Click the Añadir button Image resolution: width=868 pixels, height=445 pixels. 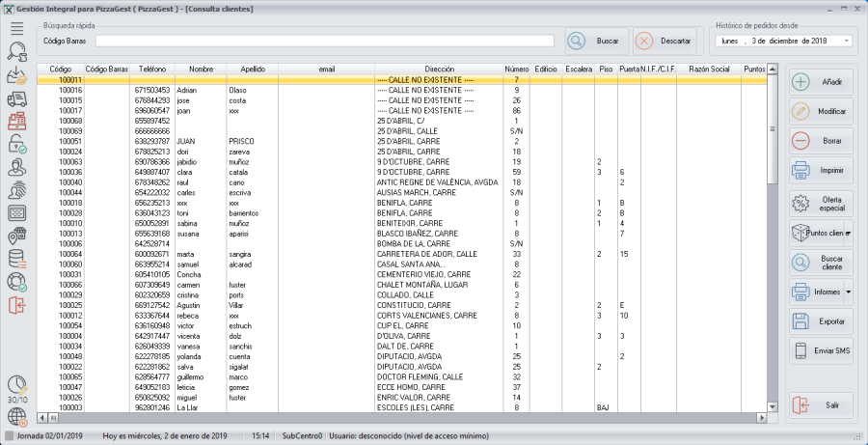tap(820, 82)
